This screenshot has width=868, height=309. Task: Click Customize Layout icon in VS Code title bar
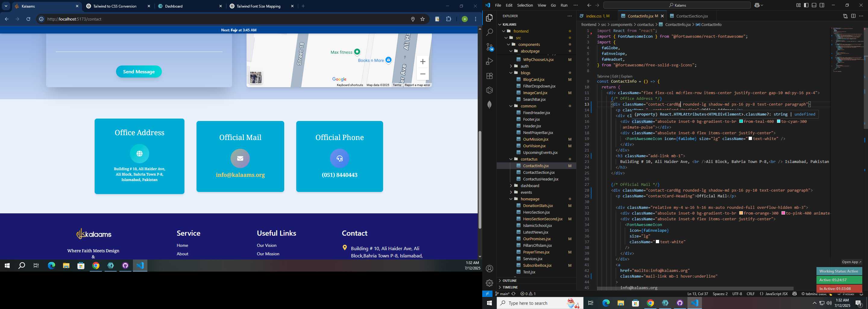click(798, 5)
